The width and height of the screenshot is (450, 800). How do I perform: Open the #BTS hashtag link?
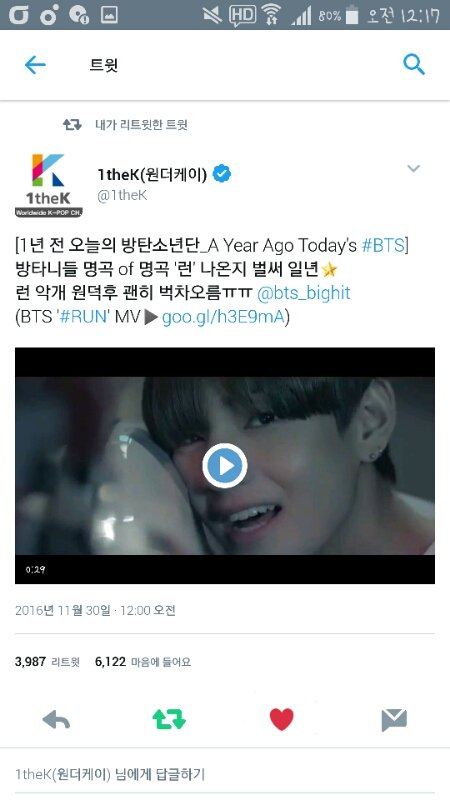[383, 245]
